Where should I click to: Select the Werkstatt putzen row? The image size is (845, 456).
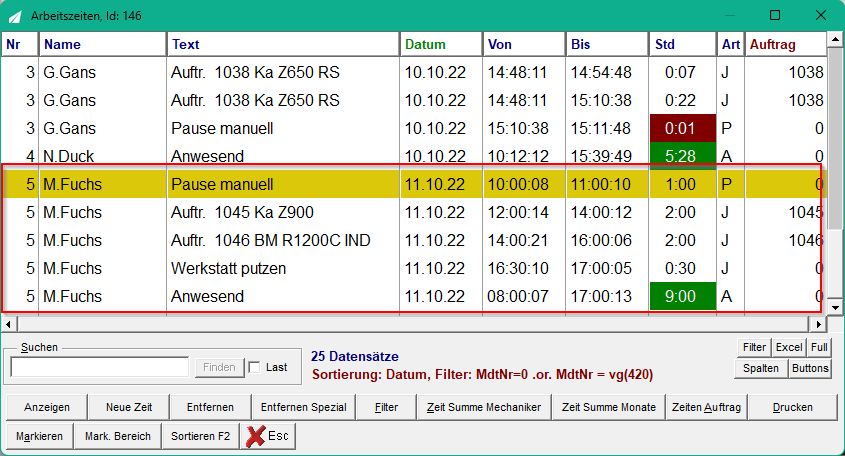point(414,268)
